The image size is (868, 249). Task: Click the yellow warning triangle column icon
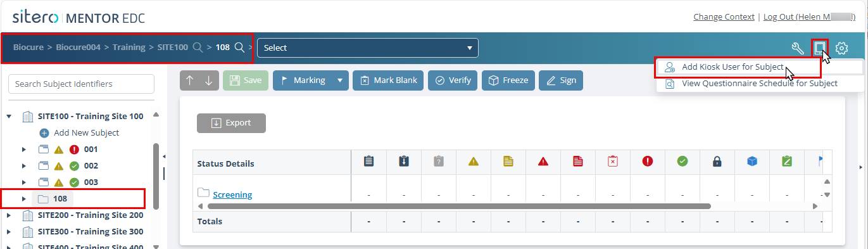point(473,162)
